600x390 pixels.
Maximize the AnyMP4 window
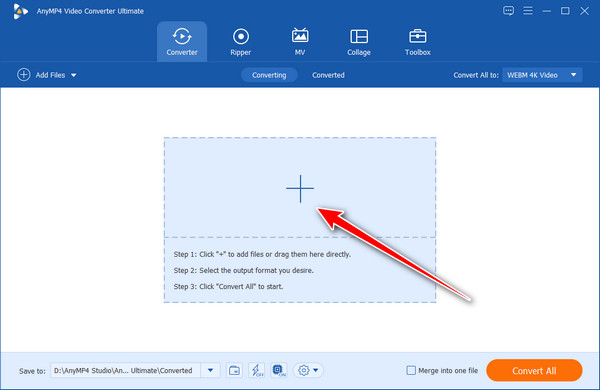[565, 11]
